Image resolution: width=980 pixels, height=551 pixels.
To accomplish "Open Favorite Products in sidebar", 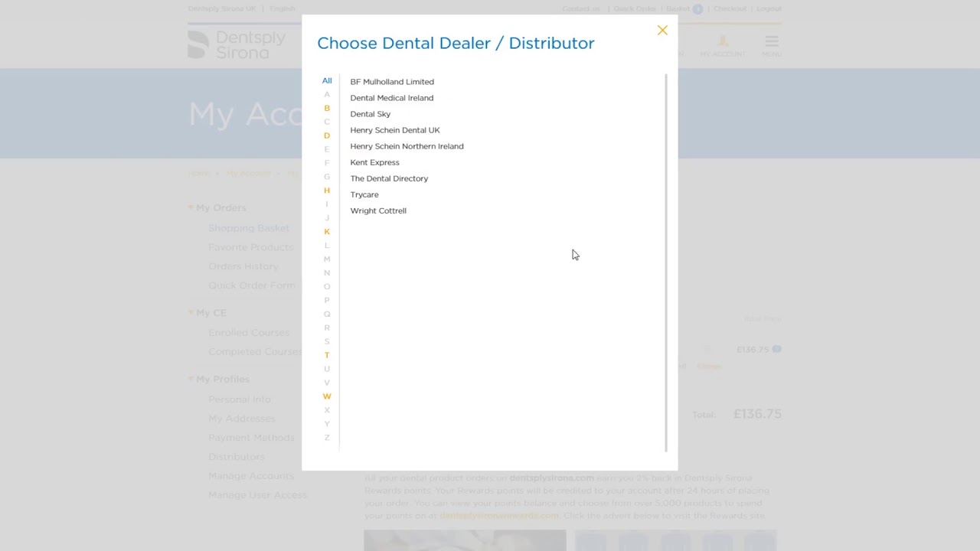I will (251, 247).
